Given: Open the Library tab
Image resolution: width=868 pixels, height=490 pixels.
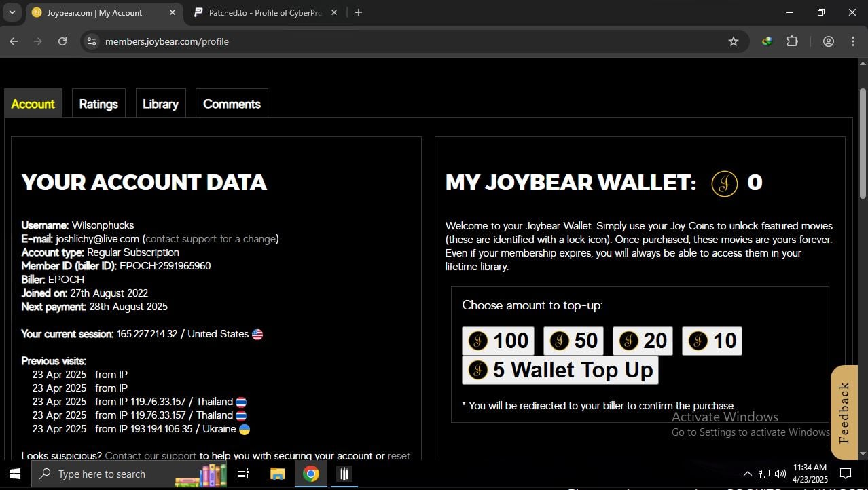Looking at the screenshot, I should pos(160,104).
